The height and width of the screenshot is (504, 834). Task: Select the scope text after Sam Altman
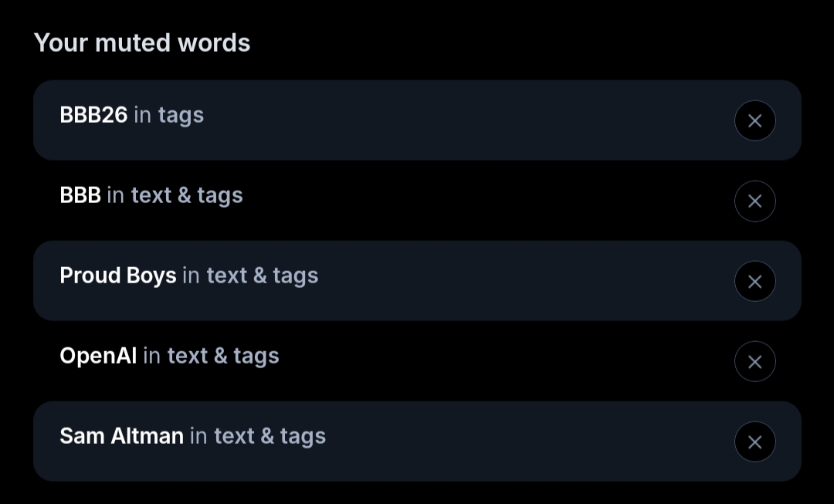259,436
